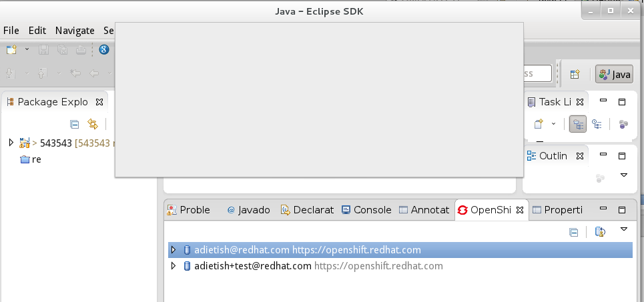Expand the 543543 project node
644x302 pixels.
pyautogui.click(x=11, y=143)
